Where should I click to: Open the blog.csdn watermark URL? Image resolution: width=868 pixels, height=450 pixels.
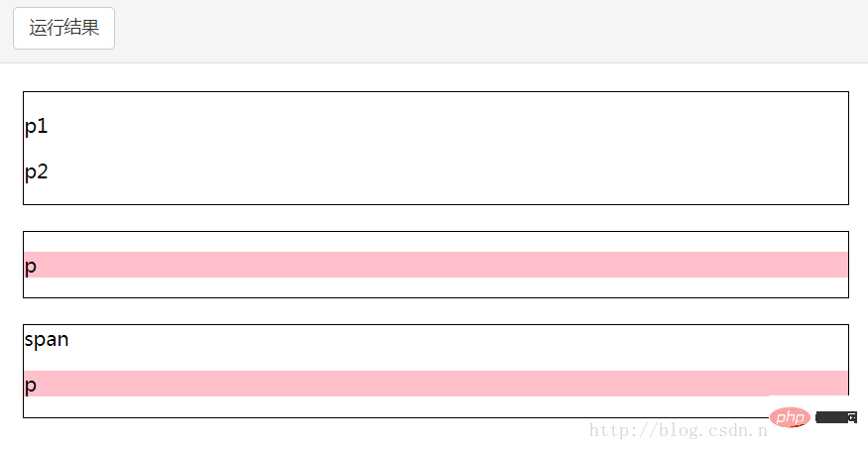pos(679,430)
